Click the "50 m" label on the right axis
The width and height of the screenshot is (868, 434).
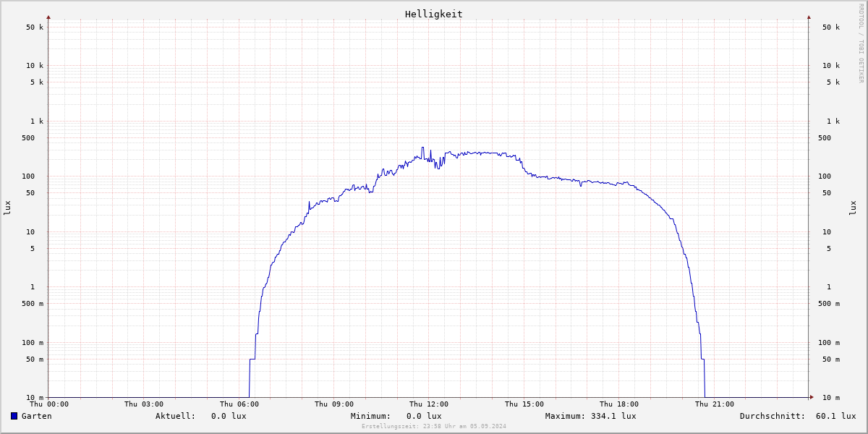[831, 359]
